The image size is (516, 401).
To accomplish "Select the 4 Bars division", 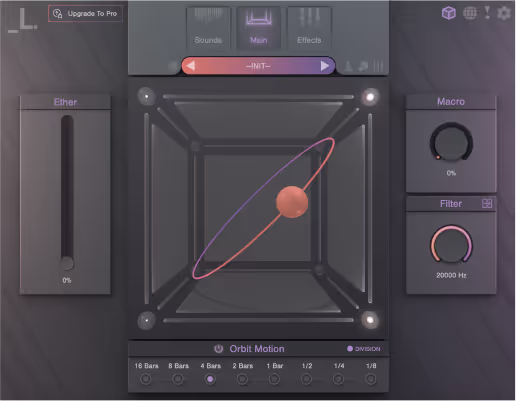I will (210, 379).
